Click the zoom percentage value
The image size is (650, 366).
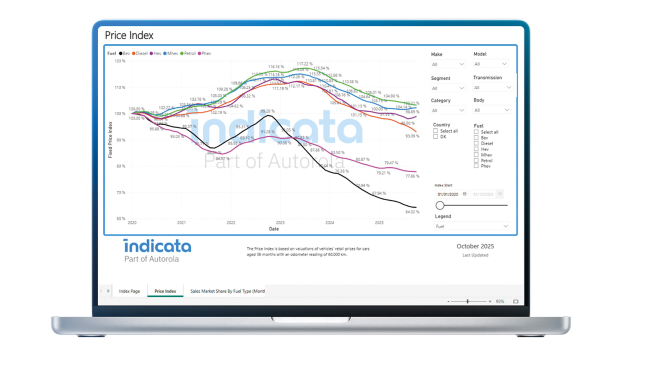(500, 301)
